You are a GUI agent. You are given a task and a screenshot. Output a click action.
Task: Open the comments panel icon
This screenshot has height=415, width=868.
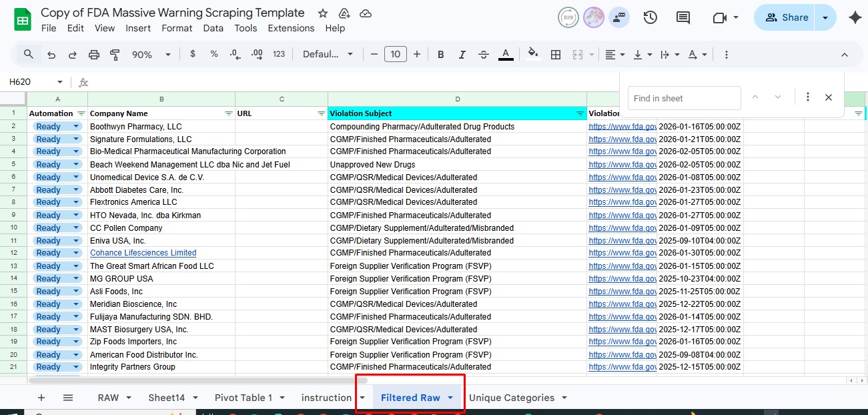tap(683, 18)
